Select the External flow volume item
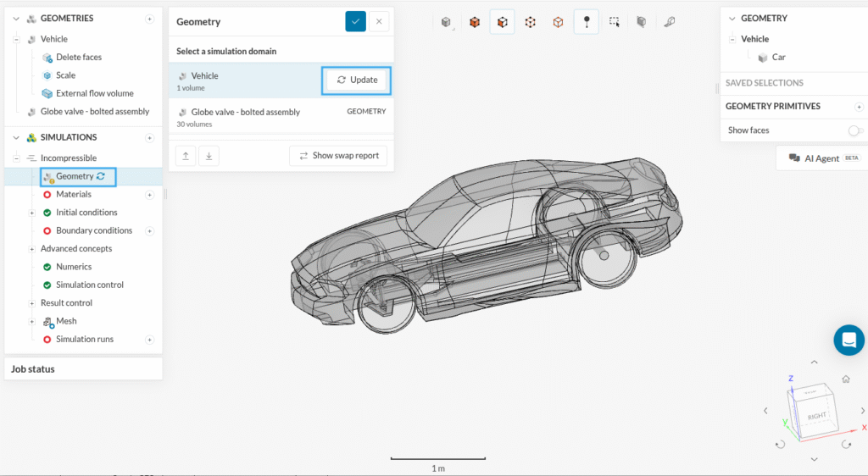Screen dimensions: 868x476 tap(94, 93)
